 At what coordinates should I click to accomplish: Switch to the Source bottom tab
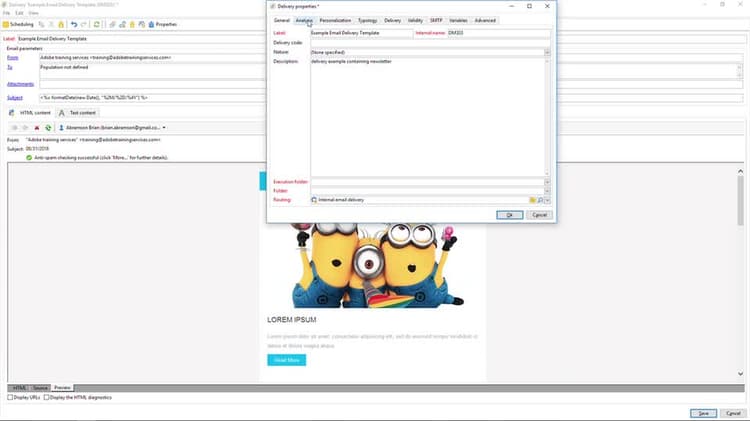(x=40, y=388)
